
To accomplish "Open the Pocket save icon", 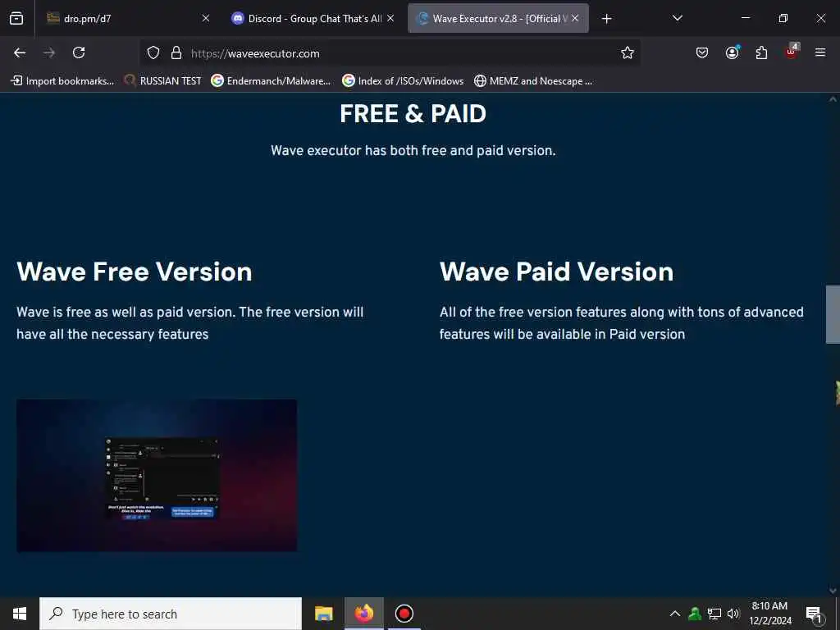I will point(702,52).
